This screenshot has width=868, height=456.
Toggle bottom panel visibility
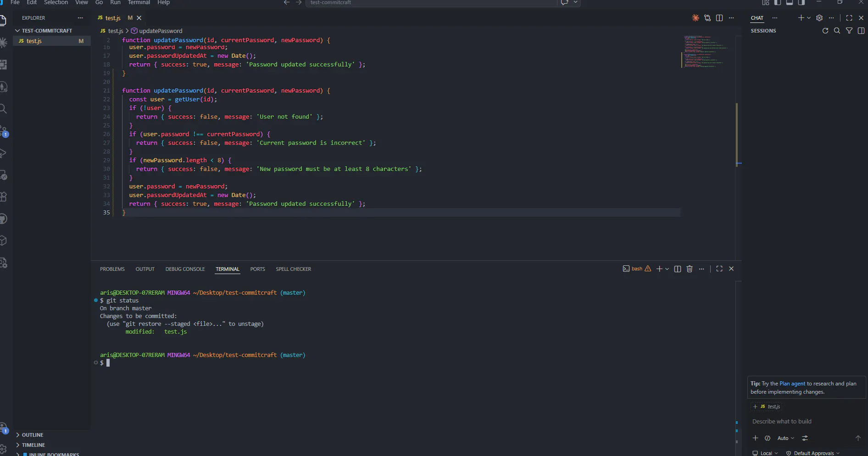coord(790,2)
